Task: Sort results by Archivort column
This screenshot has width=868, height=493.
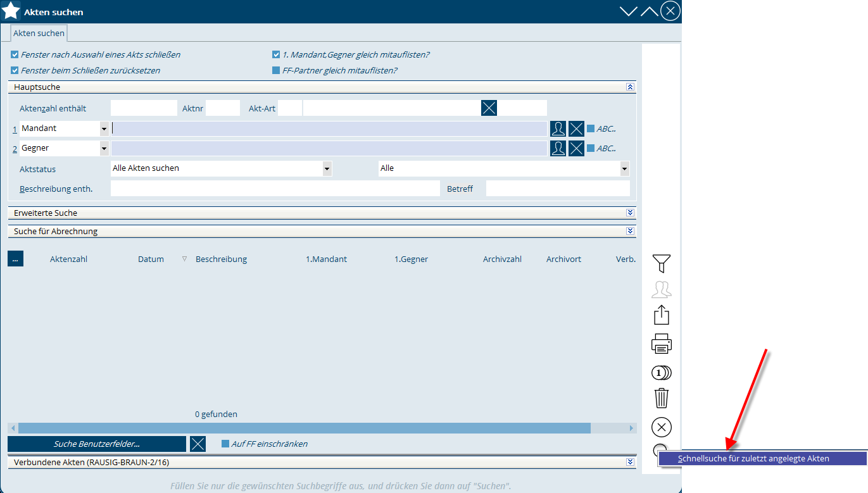Action: pyautogui.click(x=563, y=259)
